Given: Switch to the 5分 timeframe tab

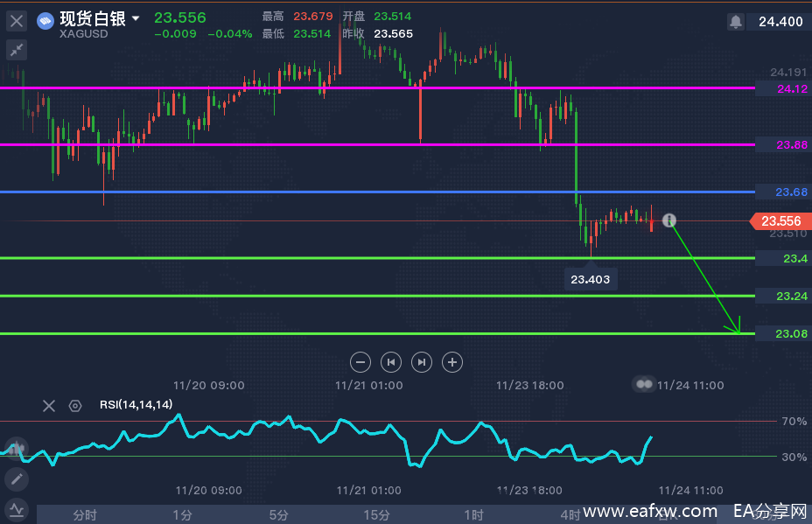Looking at the screenshot, I should click(278, 514).
